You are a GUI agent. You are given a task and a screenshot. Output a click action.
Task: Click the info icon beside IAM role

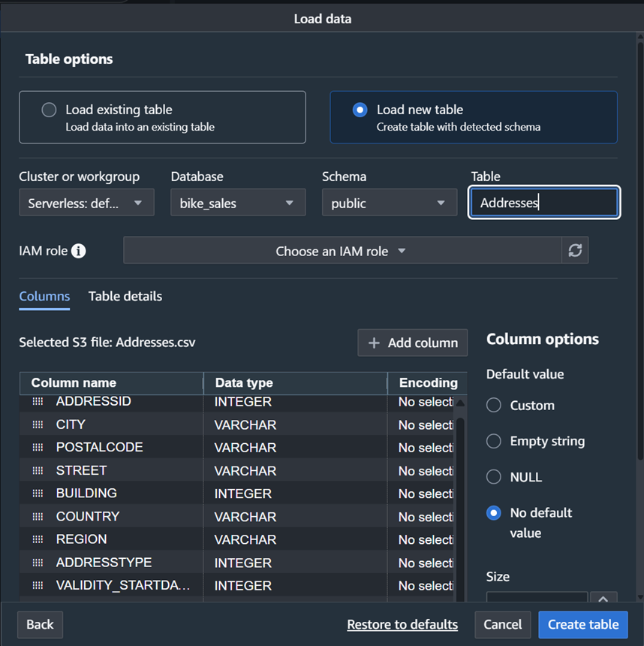(x=80, y=251)
